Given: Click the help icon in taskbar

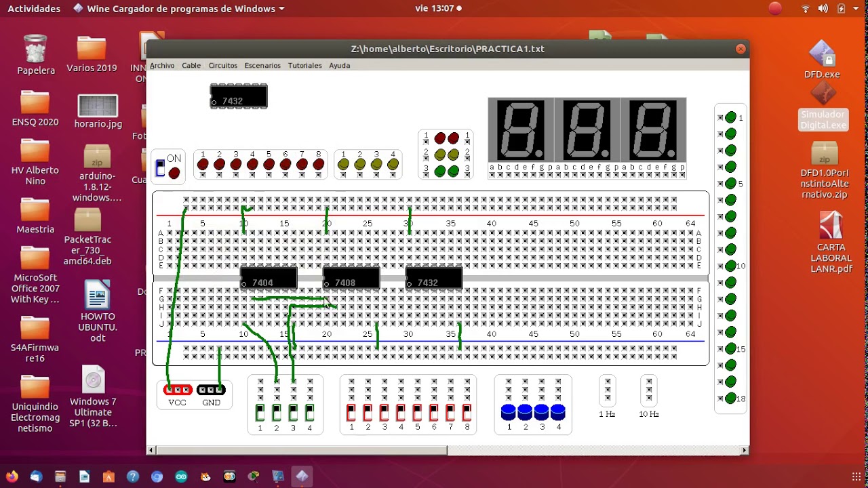Looking at the screenshot, I should tap(133, 476).
